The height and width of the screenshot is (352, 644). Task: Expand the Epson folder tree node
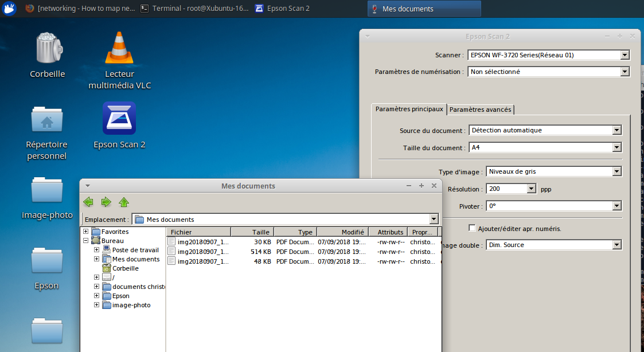[x=97, y=296]
